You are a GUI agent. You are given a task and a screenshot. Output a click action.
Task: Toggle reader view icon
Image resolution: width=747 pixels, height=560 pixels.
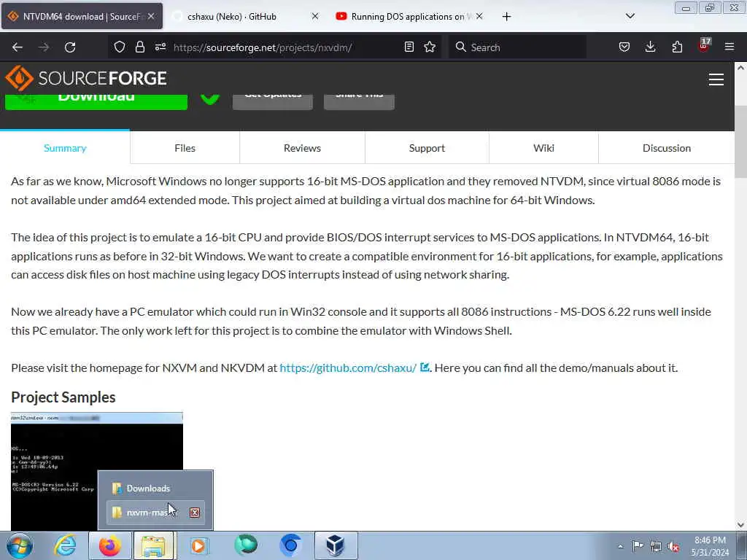click(x=409, y=47)
